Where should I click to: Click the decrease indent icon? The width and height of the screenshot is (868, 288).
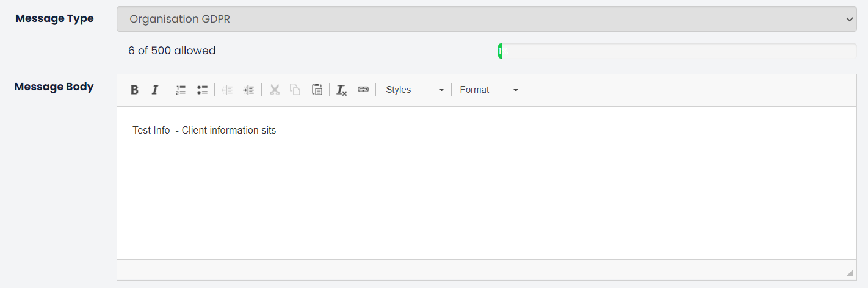(228, 90)
